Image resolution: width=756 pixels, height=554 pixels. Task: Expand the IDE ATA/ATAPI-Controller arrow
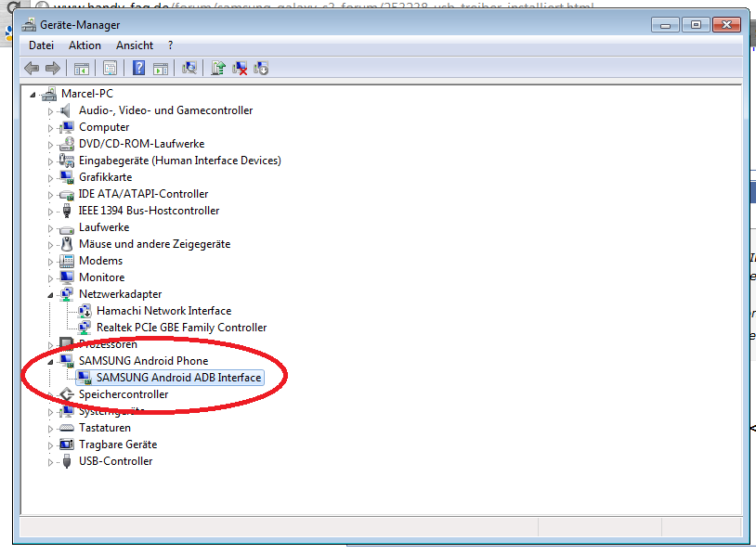coord(50,195)
